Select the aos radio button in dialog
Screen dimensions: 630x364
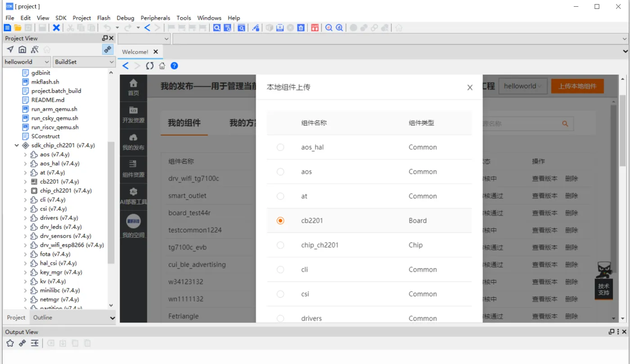coord(280,171)
